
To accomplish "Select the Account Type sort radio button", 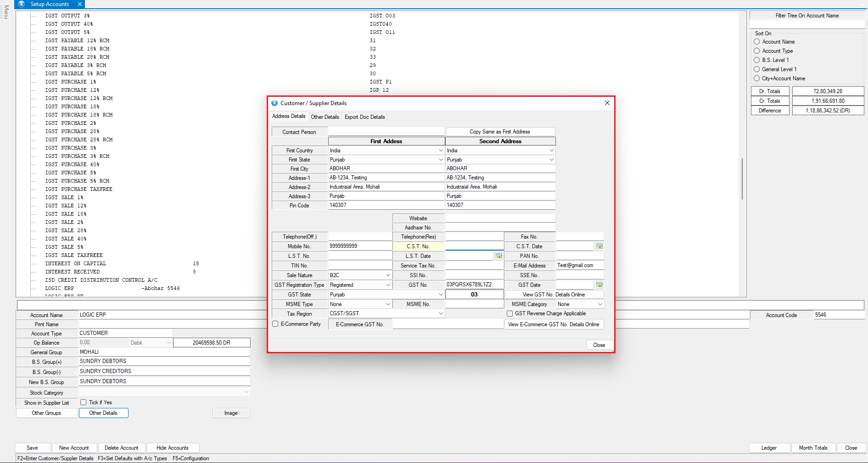I will pos(757,51).
